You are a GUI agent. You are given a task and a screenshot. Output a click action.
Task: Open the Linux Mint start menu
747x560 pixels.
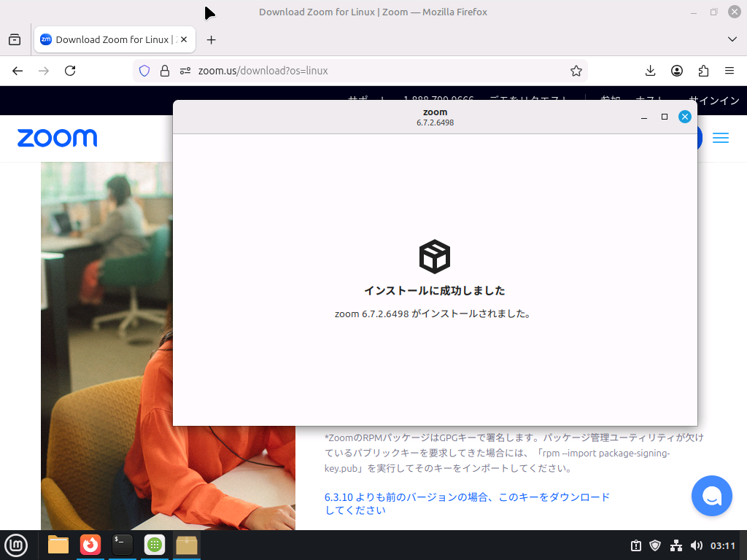[16, 545]
